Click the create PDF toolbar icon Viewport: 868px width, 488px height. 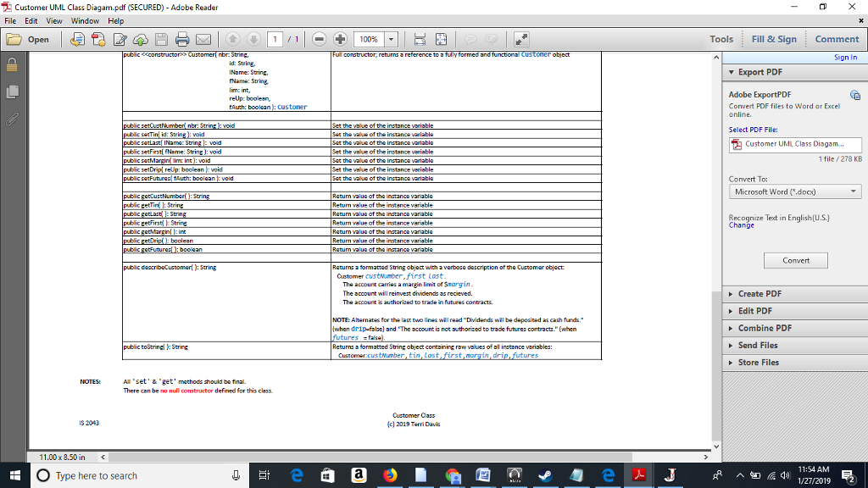[98, 39]
